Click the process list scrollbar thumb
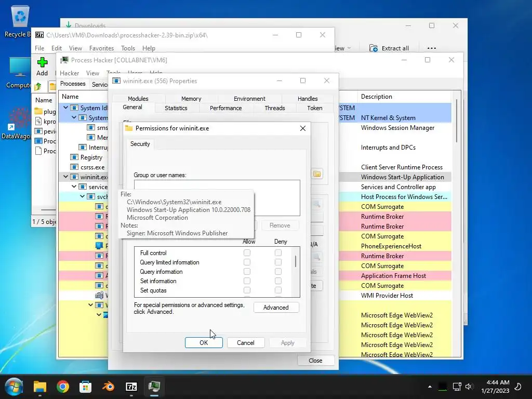Image resolution: width=532 pixels, height=399 pixels. [x=457, y=121]
